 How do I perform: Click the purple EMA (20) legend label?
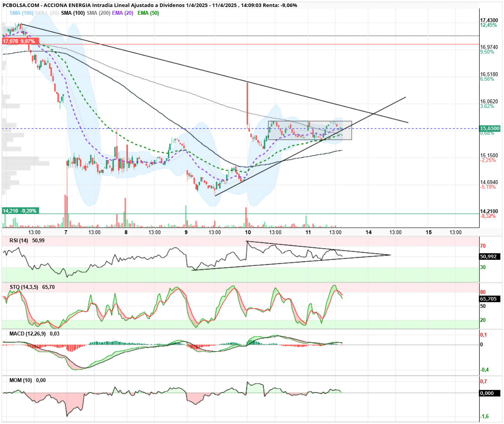(123, 13)
